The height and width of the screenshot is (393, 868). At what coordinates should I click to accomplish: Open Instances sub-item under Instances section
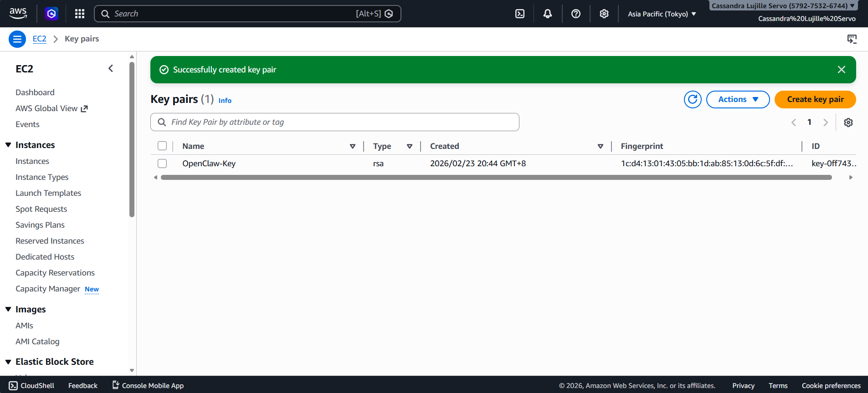coord(32,161)
